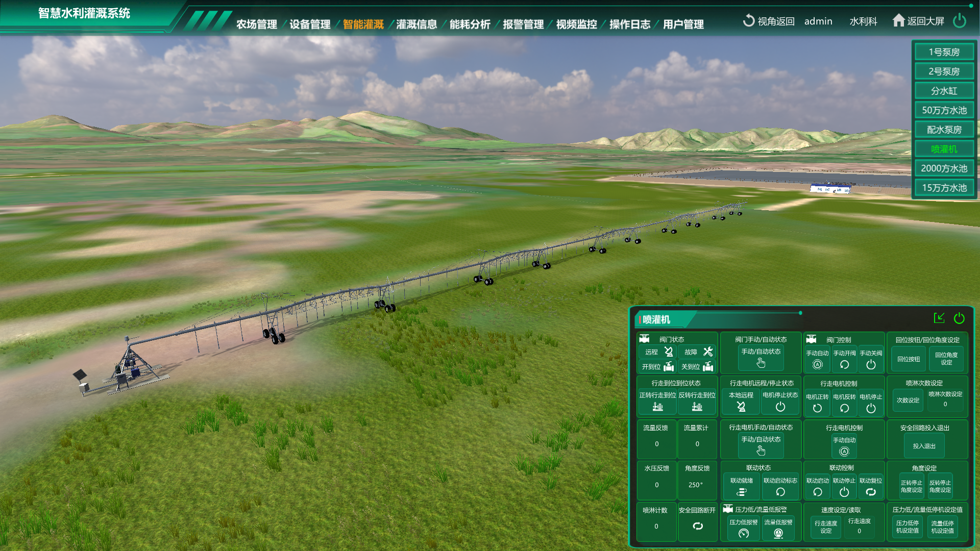Close the 喷灌机 panel with its power icon
The image size is (980, 551).
click(959, 318)
